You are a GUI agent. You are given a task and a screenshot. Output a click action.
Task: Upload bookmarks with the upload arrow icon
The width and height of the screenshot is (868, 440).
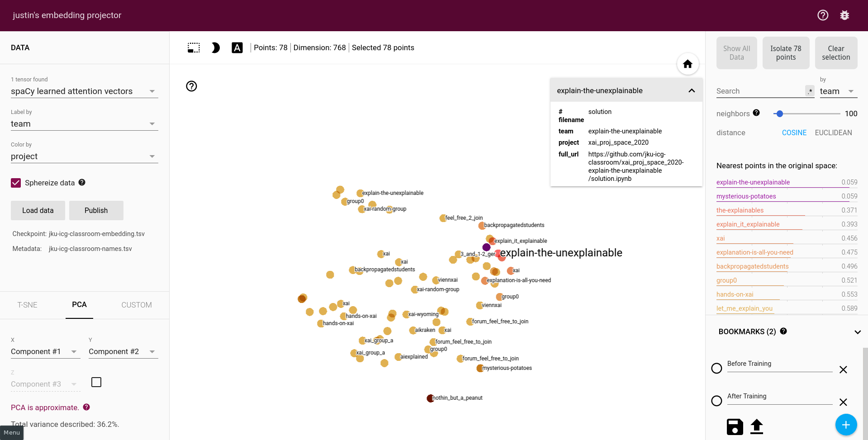tap(757, 426)
